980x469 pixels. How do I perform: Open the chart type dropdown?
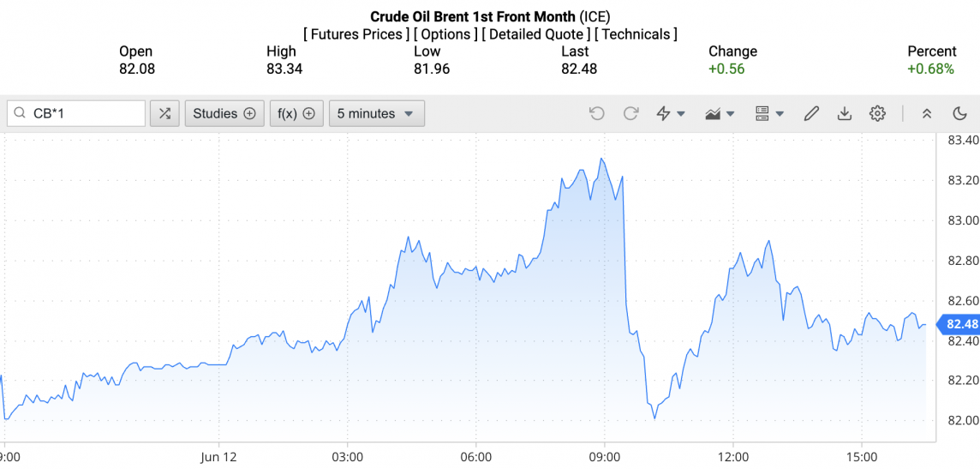pyautogui.click(x=720, y=113)
